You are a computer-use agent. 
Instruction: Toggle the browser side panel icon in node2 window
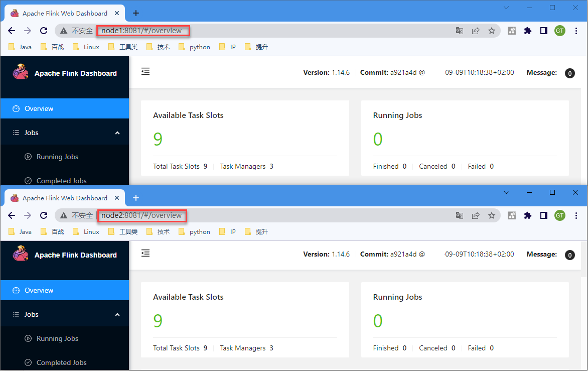[543, 215]
